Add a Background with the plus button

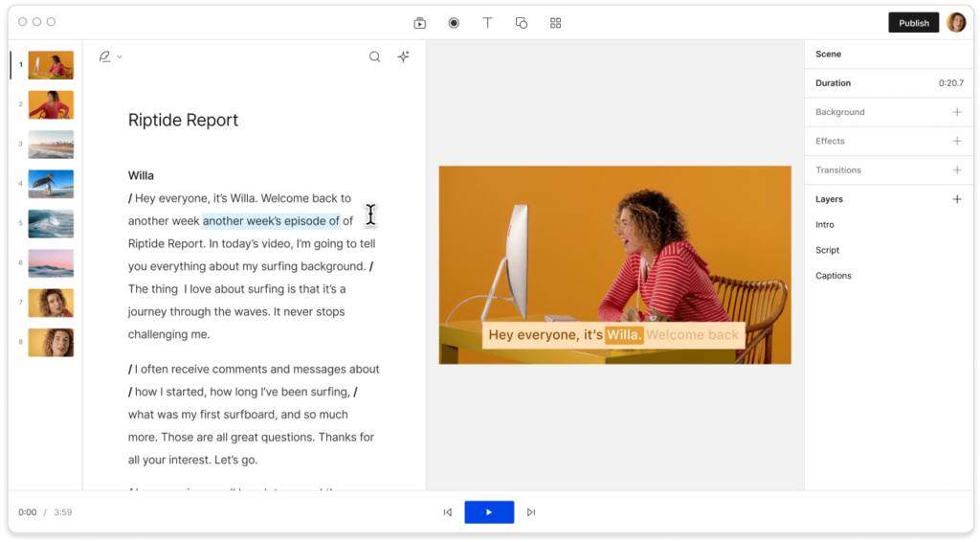956,112
